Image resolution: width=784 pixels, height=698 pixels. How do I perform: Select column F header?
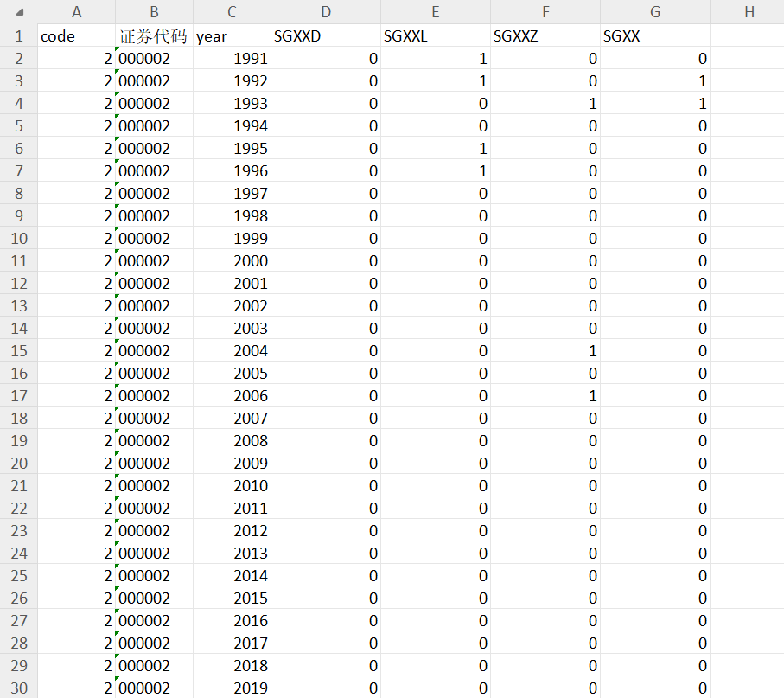coord(545,12)
